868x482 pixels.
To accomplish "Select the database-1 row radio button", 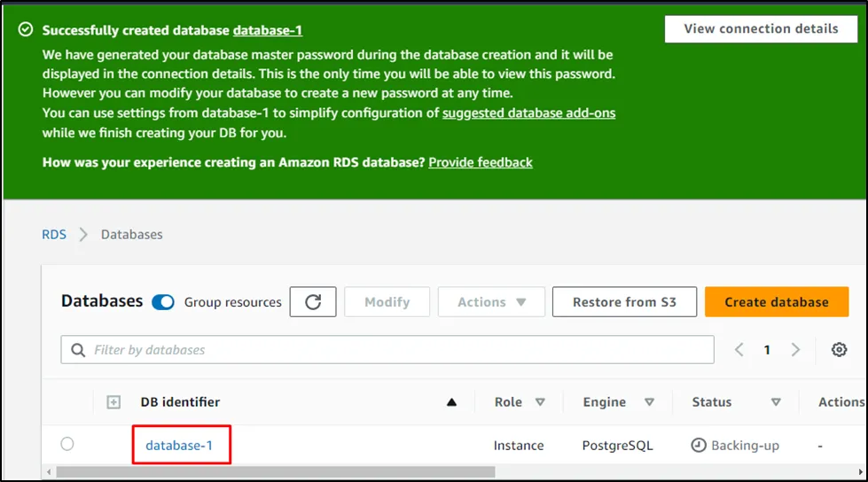I will [67, 444].
